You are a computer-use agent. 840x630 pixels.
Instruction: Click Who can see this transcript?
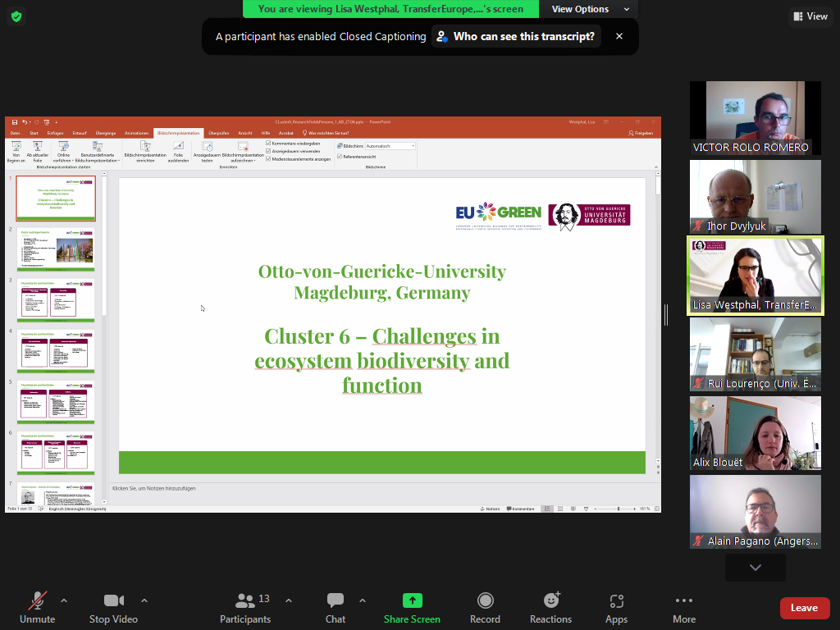coord(517,36)
